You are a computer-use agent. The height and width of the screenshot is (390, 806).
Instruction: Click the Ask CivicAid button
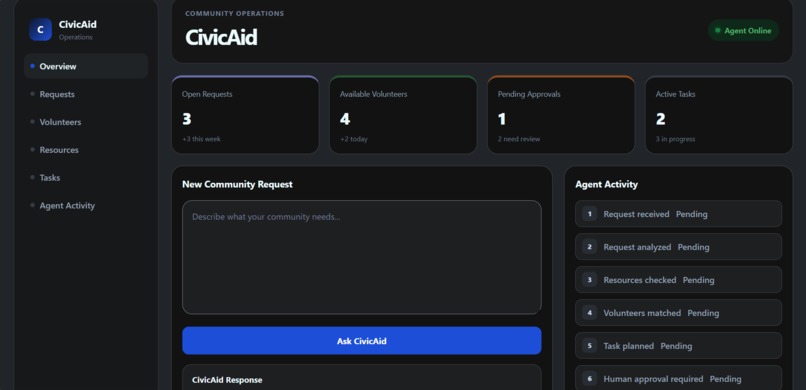(x=361, y=341)
